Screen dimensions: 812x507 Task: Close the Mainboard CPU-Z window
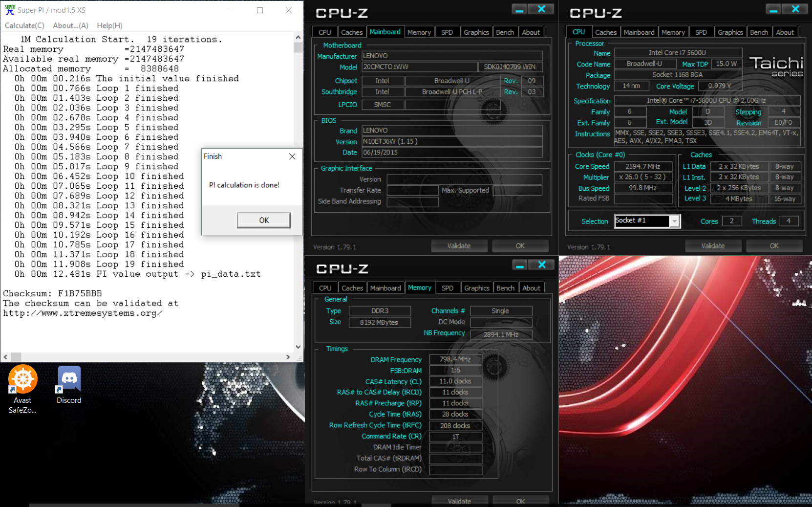coord(541,9)
